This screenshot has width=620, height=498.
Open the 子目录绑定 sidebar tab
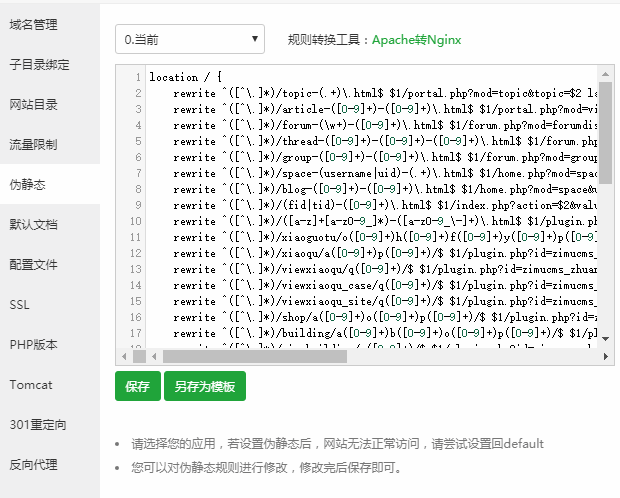(50, 64)
